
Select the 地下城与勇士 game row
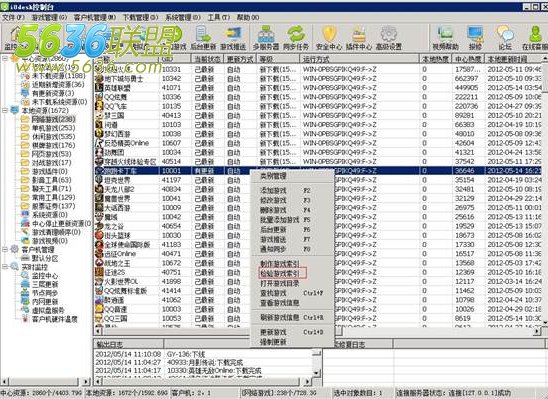[318, 79]
